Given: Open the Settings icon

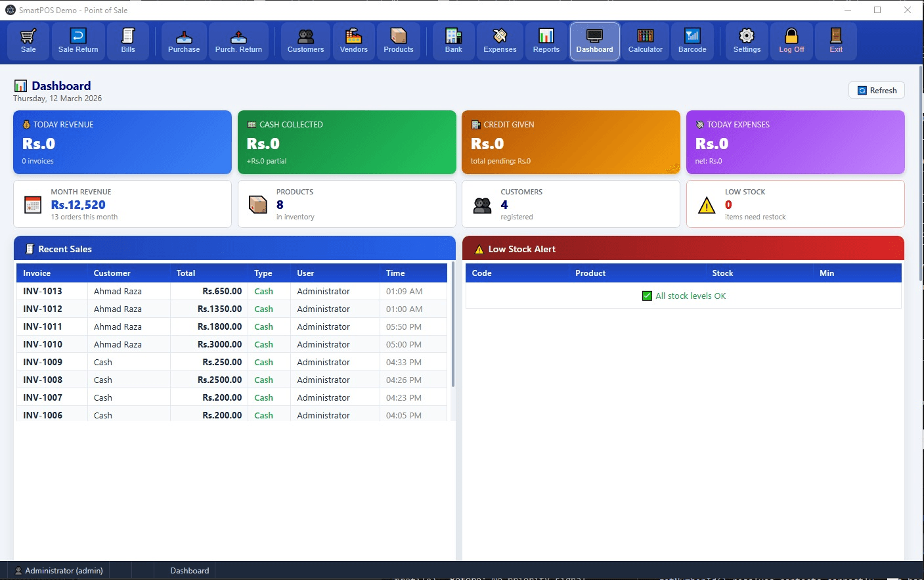Looking at the screenshot, I should pos(746,41).
